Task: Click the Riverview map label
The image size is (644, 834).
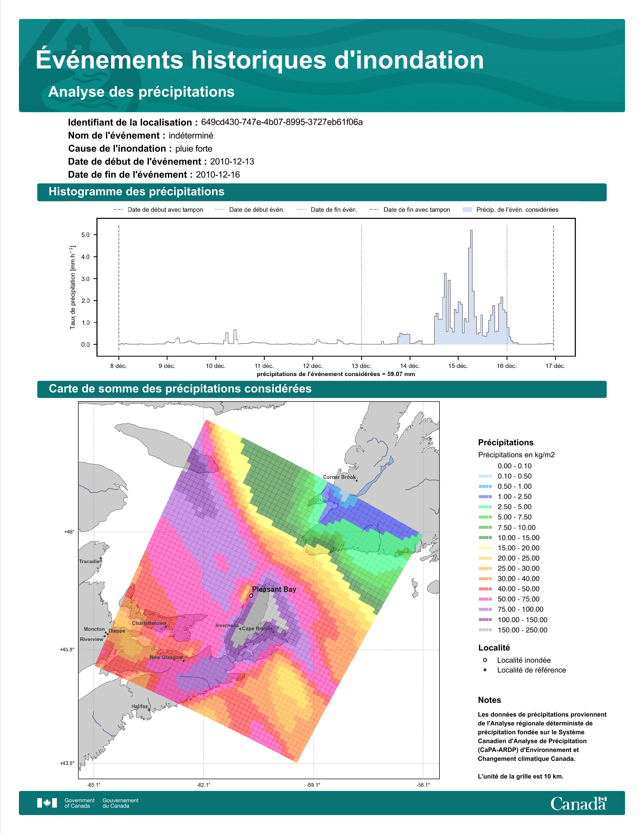Action: 92,639
